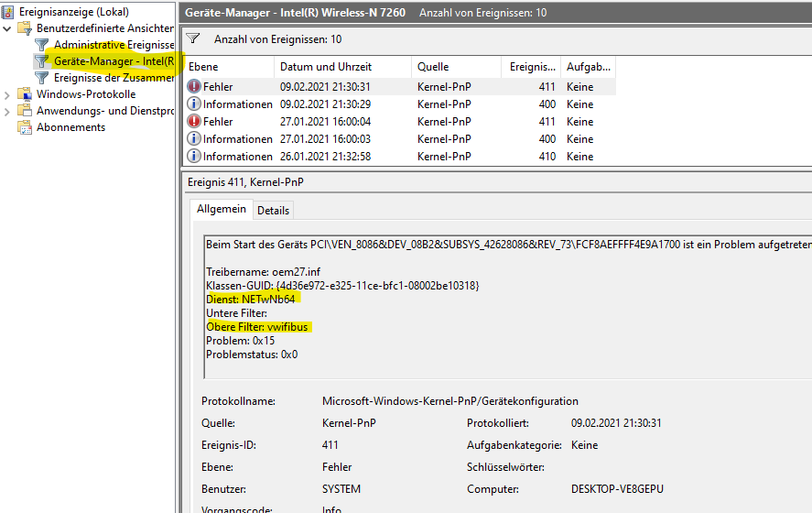
Task: Click info icon of 09.02.2021 21:30:29 event
Action: point(194,104)
